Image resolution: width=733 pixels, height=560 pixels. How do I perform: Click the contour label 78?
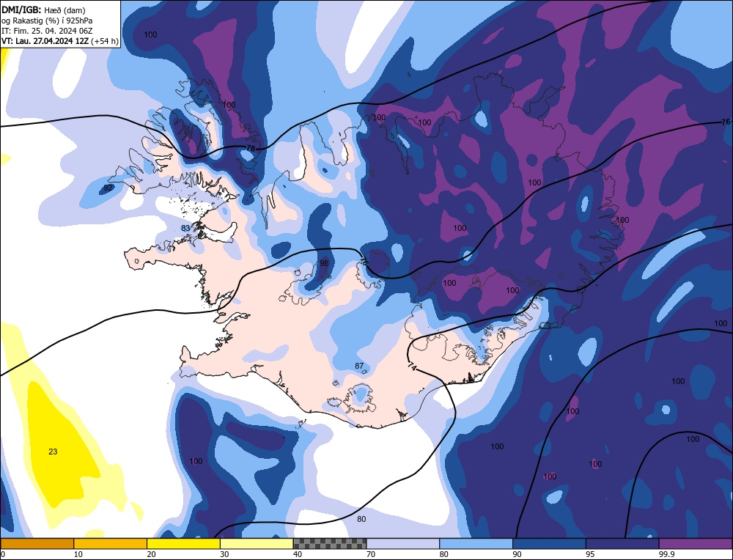tap(251, 149)
